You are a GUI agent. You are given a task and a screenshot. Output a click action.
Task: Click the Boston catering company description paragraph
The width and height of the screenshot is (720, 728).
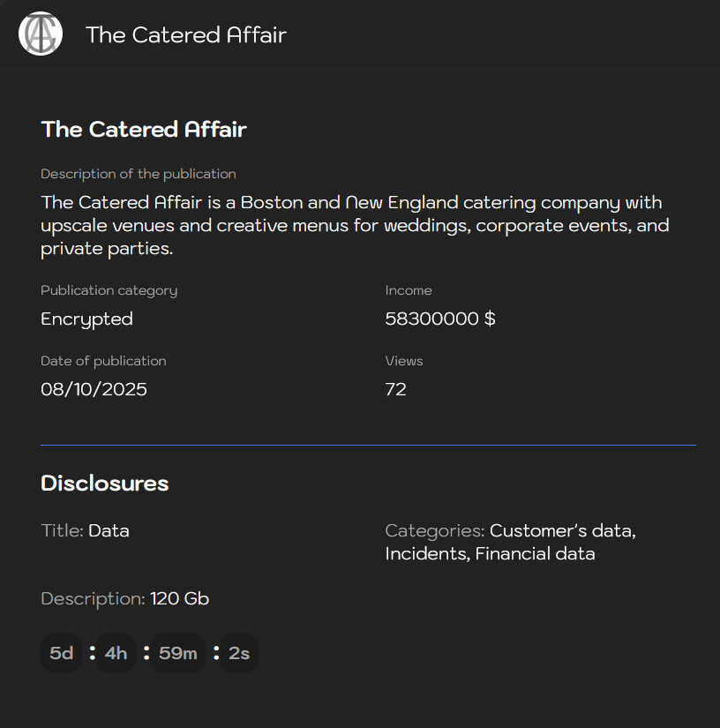[x=355, y=226]
